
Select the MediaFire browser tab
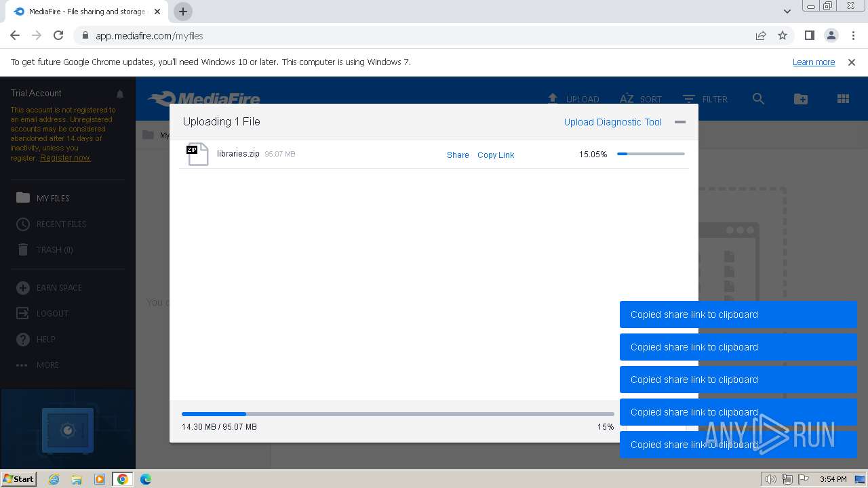tap(87, 12)
